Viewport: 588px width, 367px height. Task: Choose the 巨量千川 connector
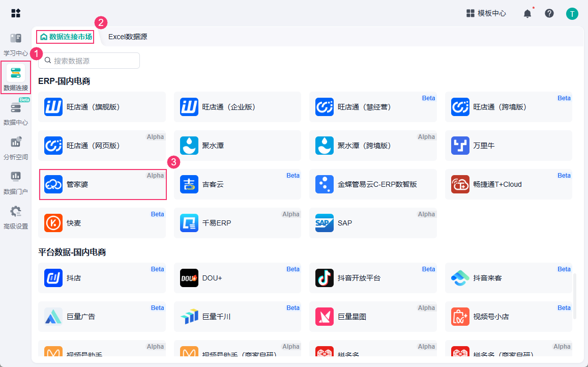pyautogui.click(x=238, y=317)
